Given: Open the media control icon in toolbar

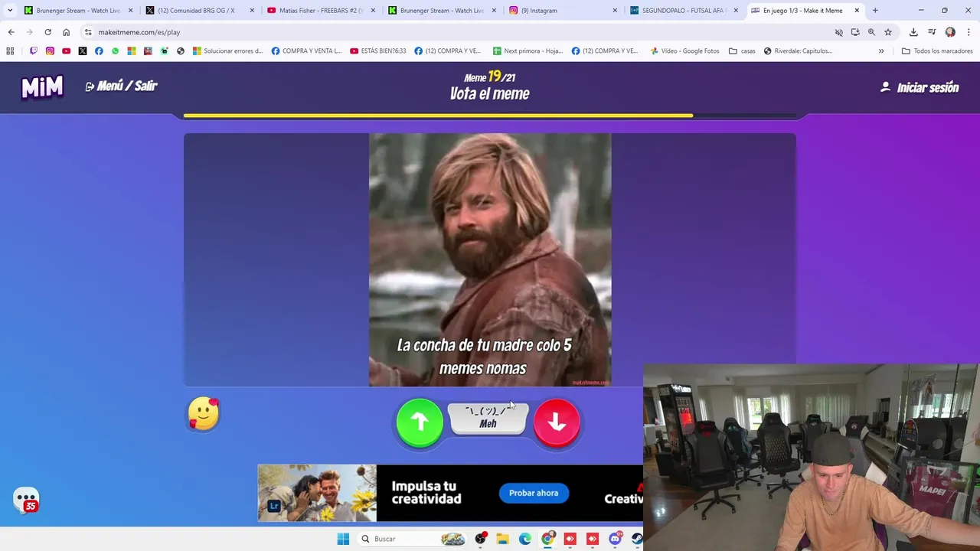Looking at the screenshot, I should pos(932,32).
